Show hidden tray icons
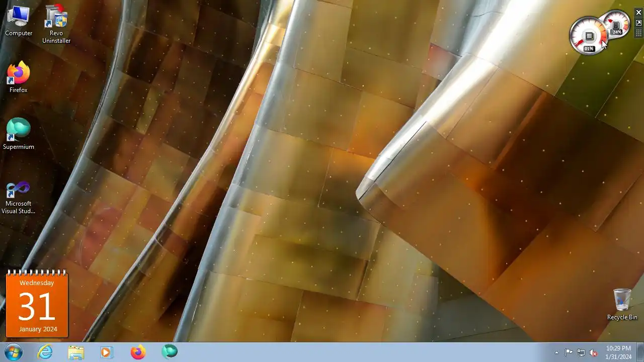Image resolution: width=644 pixels, height=362 pixels. (556, 352)
